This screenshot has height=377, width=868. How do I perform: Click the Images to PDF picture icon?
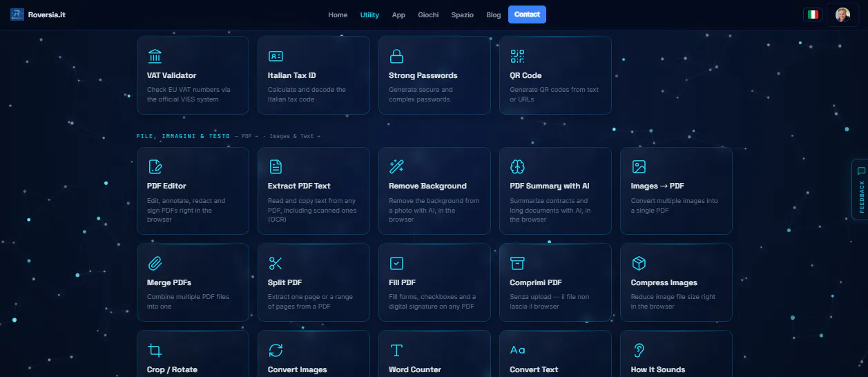click(639, 166)
